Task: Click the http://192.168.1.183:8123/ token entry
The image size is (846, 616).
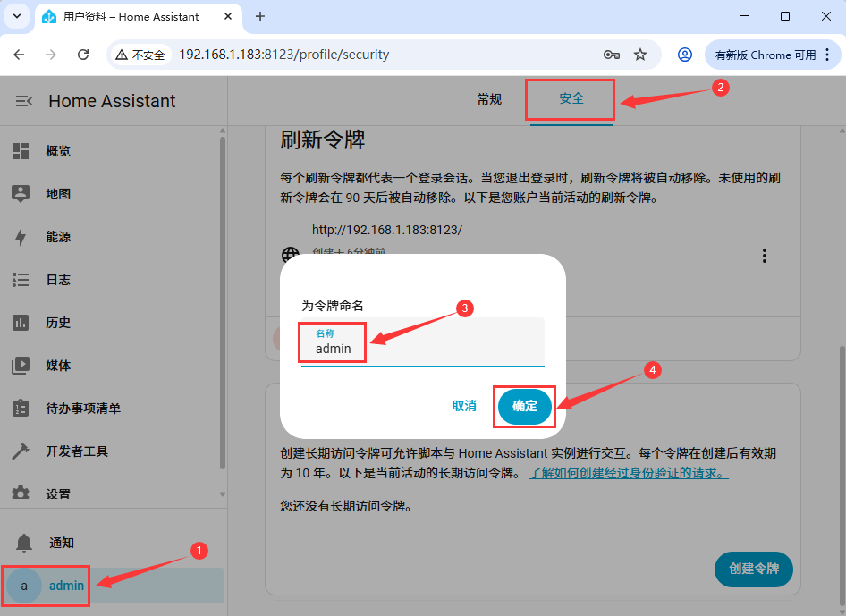Action: [x=387, y=230]
